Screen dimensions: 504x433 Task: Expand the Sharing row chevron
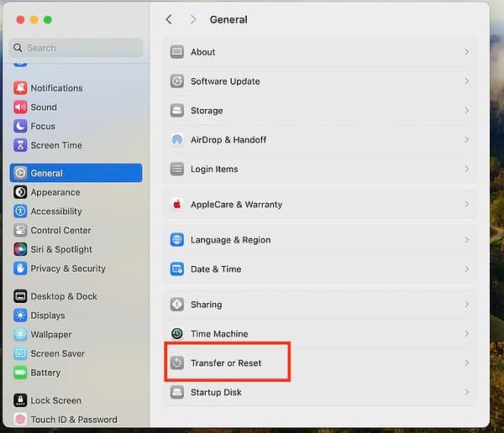[467, 305]
